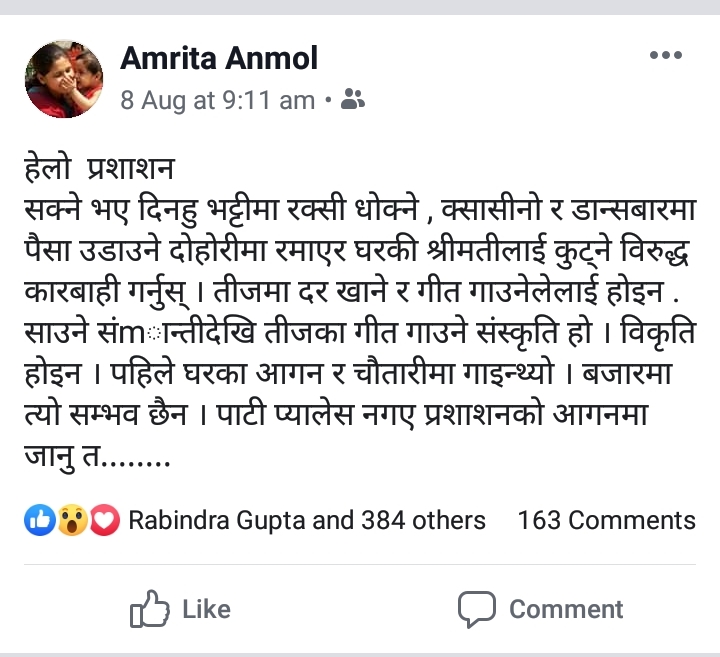Screen dimensions: 720x657
Task: Click the friends audience icon beside timestamp
Action: [x=352, y=99]
